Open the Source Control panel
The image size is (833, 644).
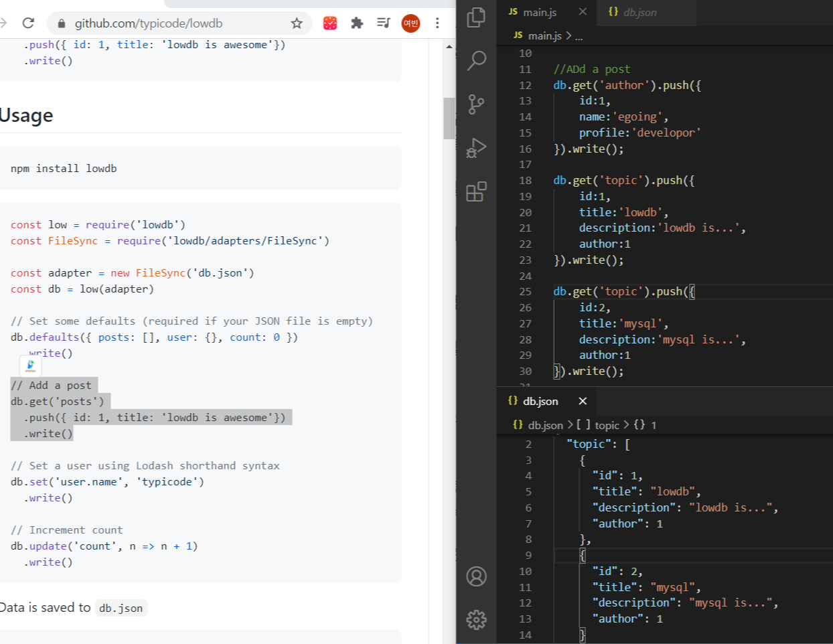[x=476, y=104]
